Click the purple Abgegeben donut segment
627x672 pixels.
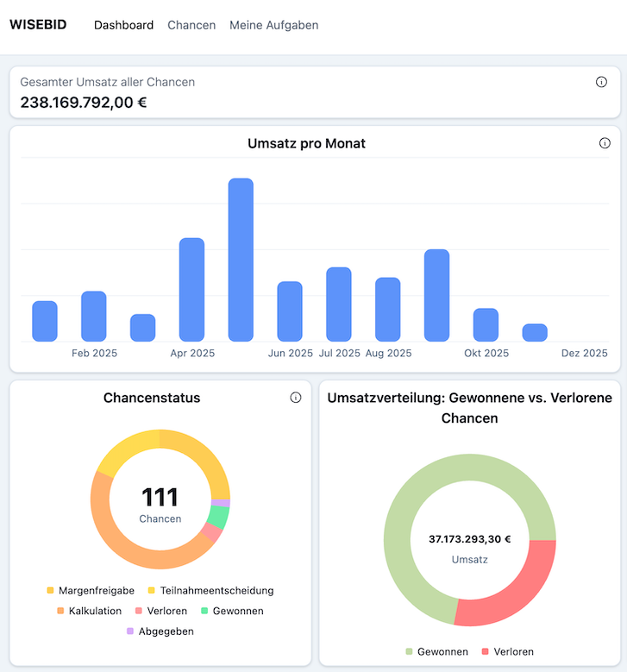pos(221,503)
